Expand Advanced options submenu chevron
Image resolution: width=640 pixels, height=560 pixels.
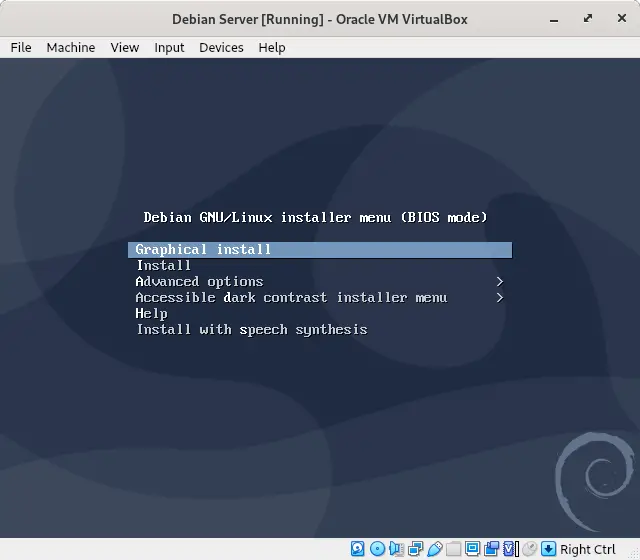[x=500, y=282]
